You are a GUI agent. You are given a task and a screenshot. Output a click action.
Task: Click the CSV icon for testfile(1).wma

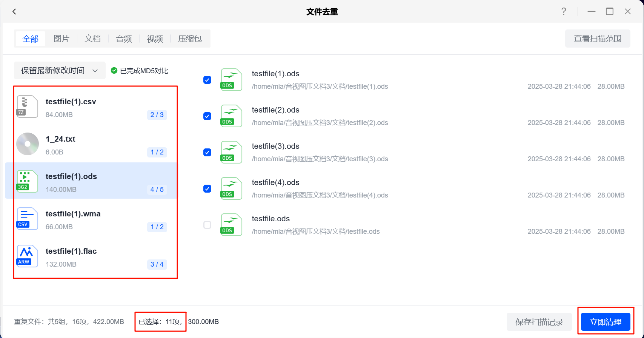coord(27,219)
